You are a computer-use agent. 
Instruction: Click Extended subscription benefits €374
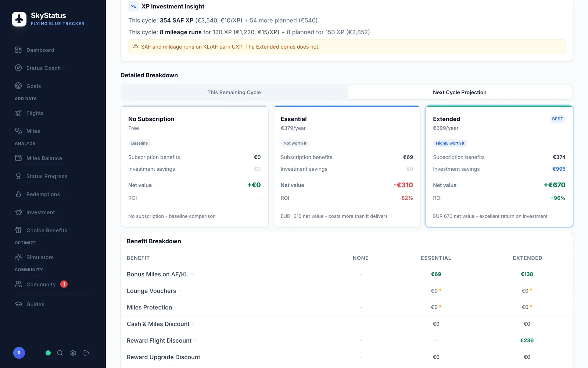click(559, 157)
